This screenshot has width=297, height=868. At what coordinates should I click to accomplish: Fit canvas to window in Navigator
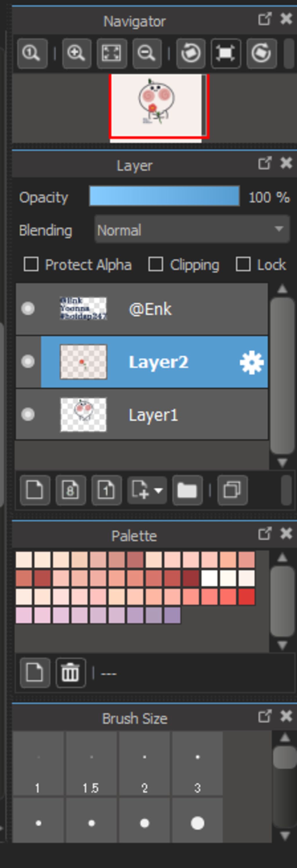(112, 53)
